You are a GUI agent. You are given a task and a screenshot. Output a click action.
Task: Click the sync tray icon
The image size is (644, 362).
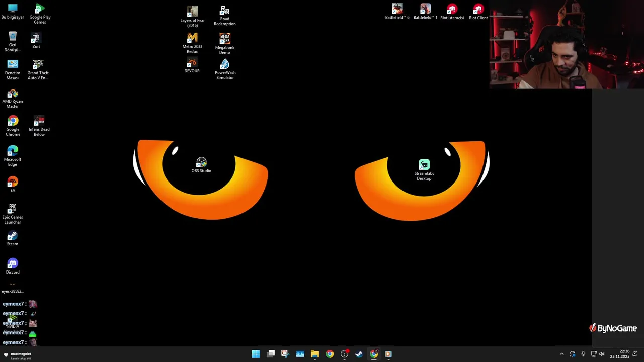[x=573, y=354]
